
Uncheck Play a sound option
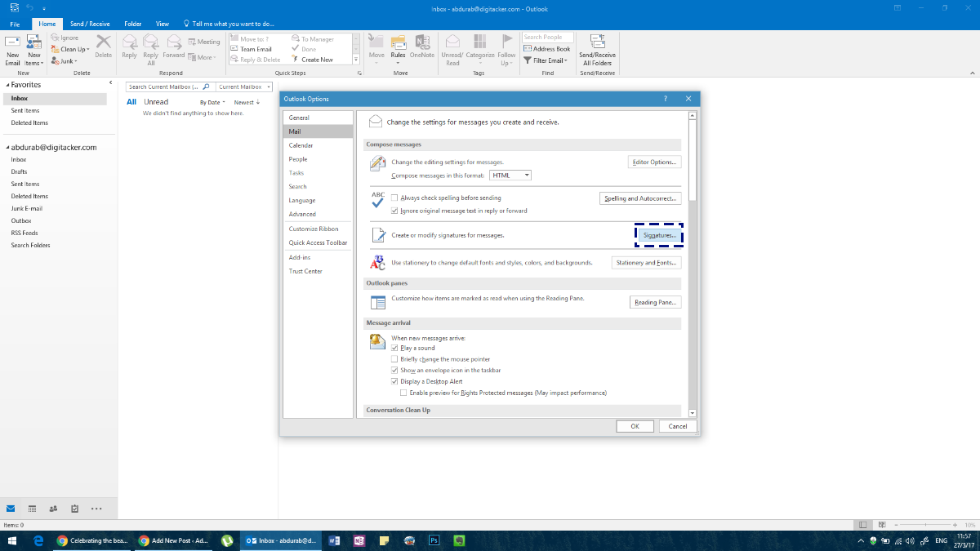pos(394,348)
